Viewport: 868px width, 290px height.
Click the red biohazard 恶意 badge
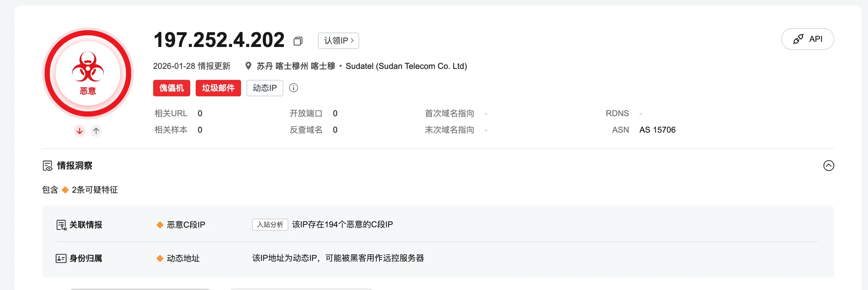tap(88, 73)
